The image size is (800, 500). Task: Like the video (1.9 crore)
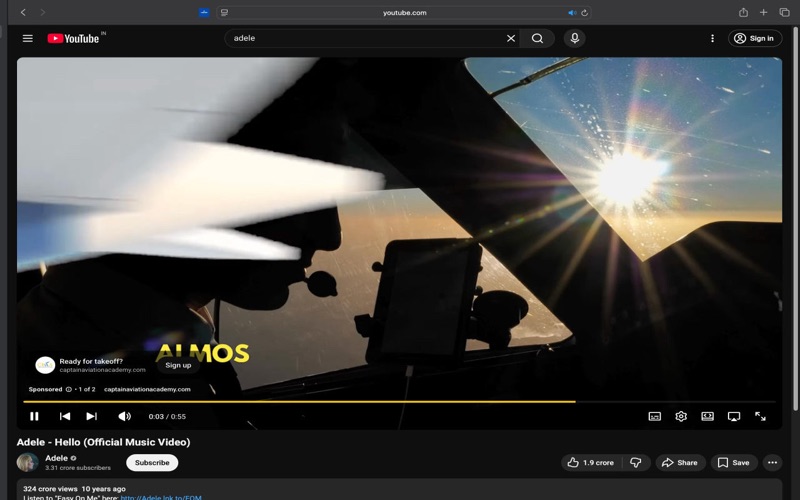590,463
